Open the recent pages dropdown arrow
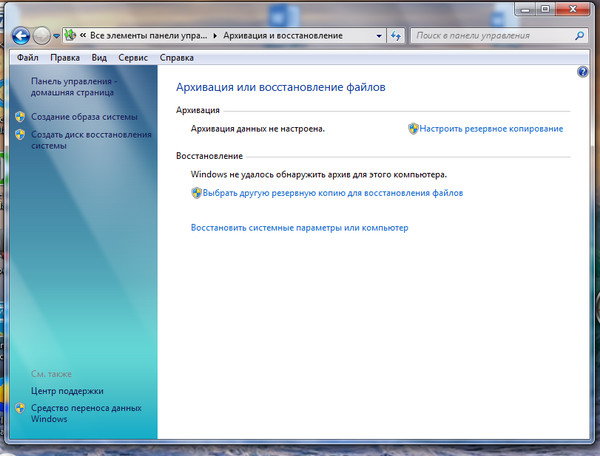600x456 pixels. [56, 36]
